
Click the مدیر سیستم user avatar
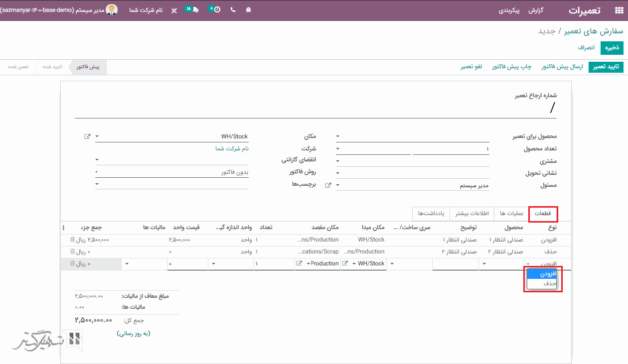pyautogui.click(x=112, y=10)
